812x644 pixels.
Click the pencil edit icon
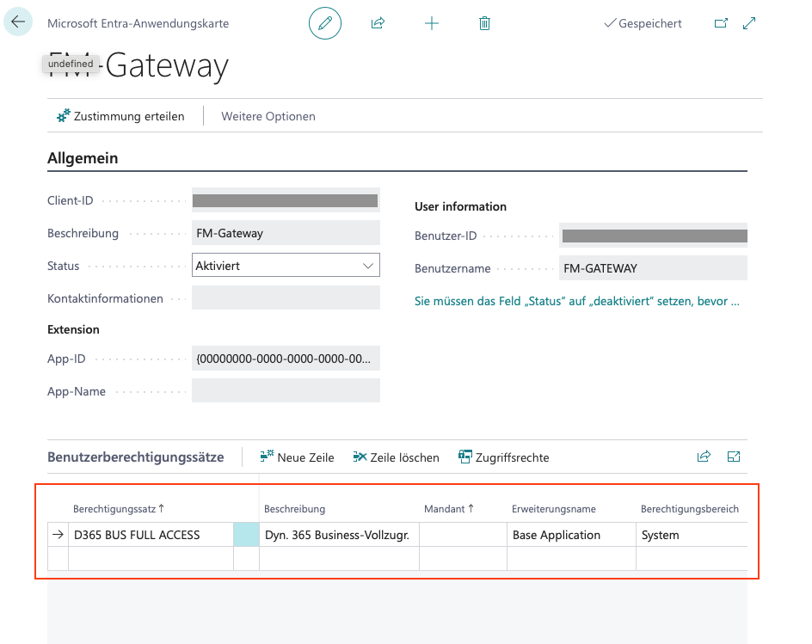324,23
